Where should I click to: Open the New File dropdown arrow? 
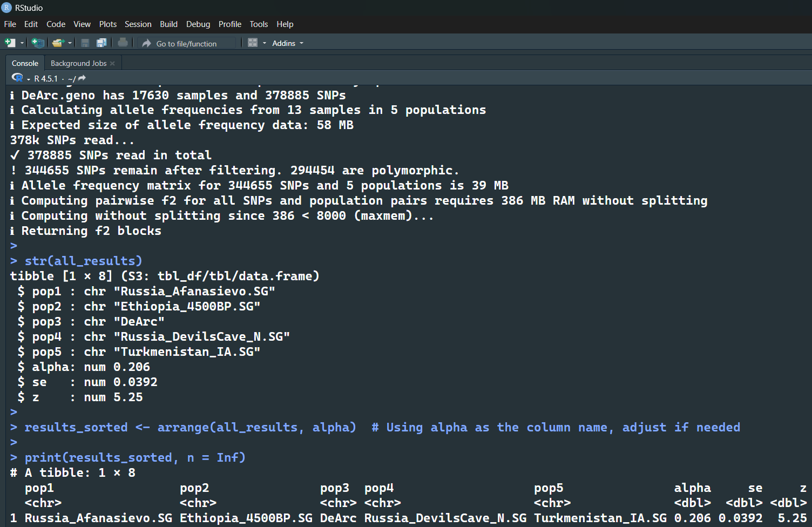[x=22, y=43]
